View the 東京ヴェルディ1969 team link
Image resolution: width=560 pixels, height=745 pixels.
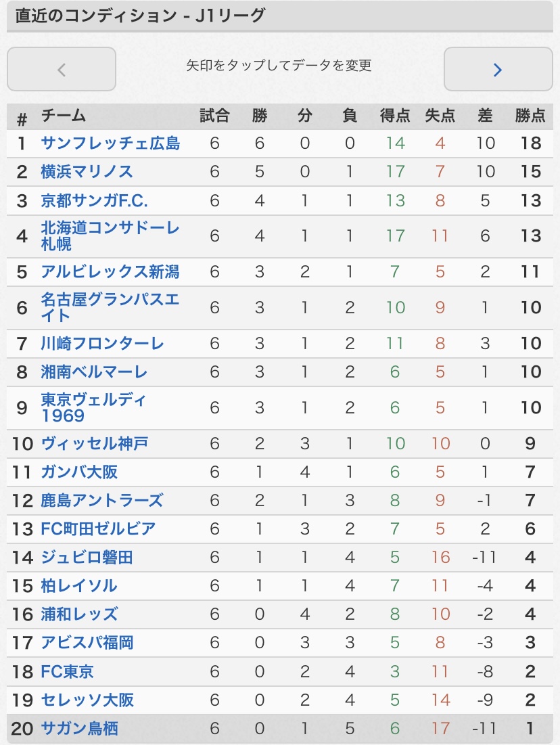pos(93,407)
